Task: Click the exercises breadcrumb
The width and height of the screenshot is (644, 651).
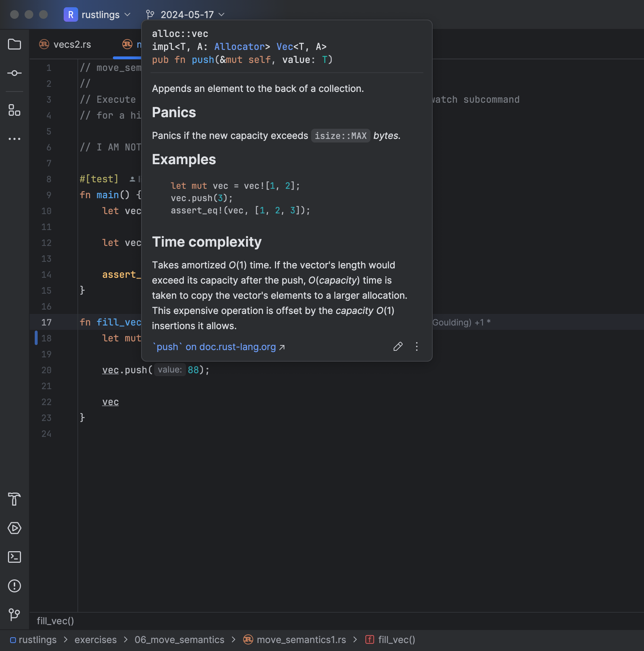Action: tap(96, 640)
